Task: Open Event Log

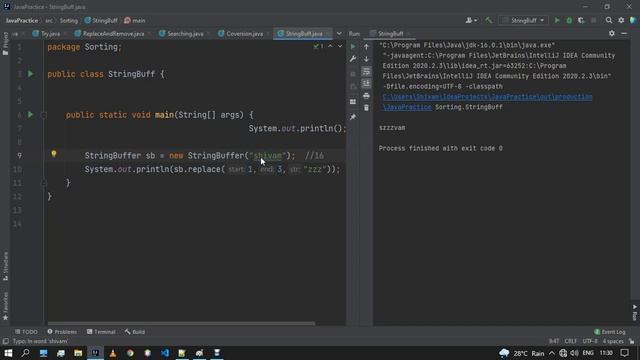Action: [x=610, y=332]
